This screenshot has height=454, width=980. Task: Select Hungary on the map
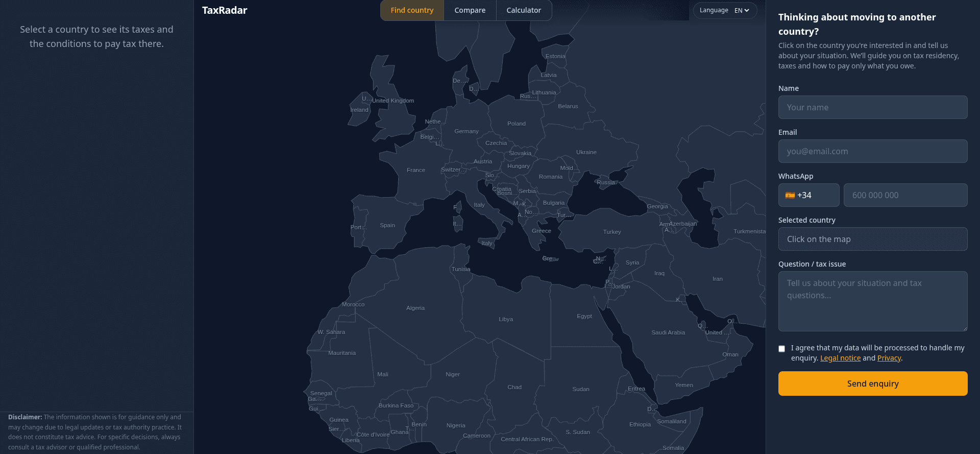click(x=519, y=166)
